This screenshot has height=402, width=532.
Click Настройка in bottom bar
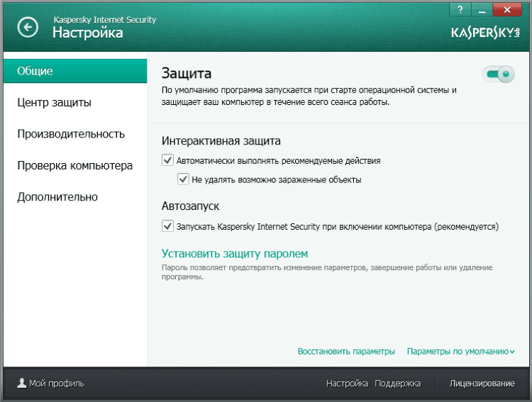point(347,384)
